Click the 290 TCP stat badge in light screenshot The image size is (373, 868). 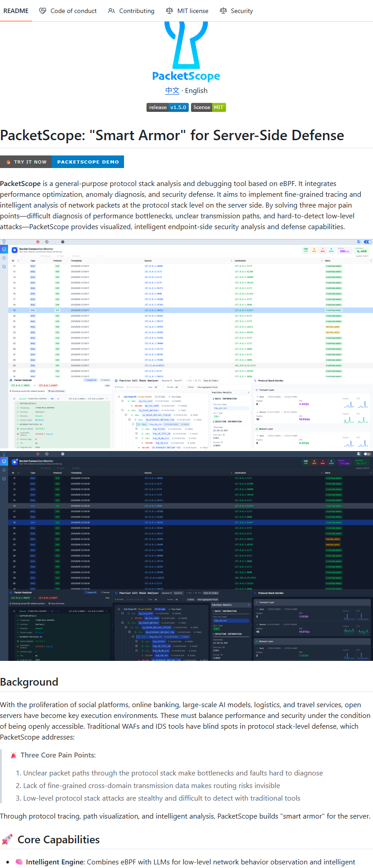[x=306, y=251]
